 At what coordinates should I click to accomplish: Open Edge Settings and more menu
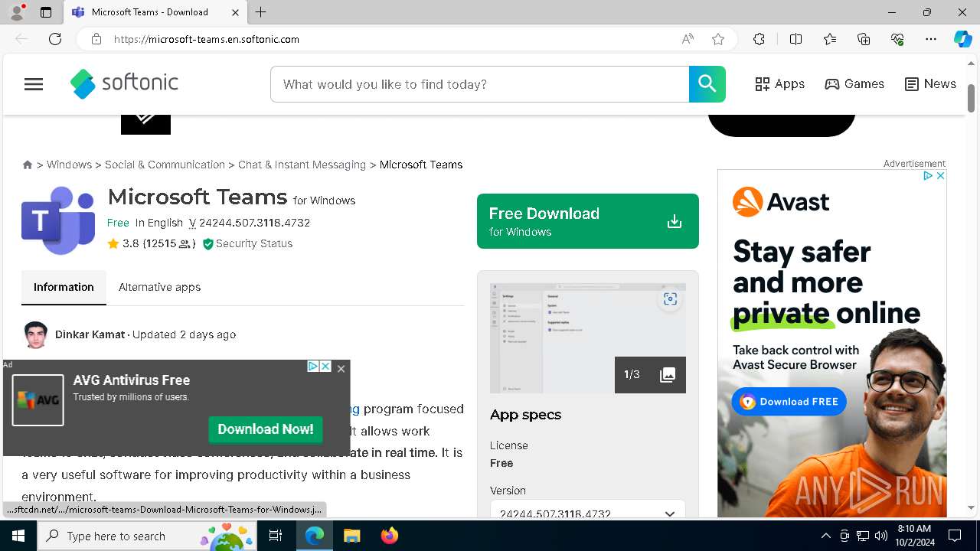(x=931, y=39)
